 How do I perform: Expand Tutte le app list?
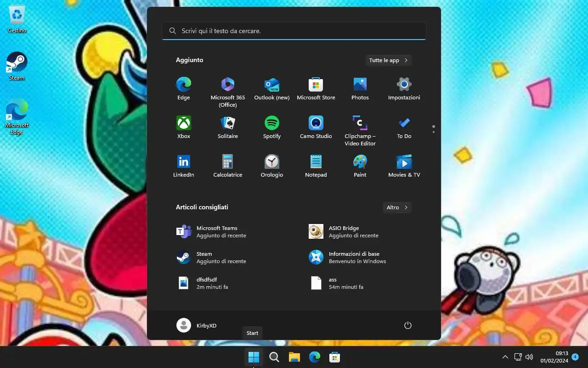point(388,60)
